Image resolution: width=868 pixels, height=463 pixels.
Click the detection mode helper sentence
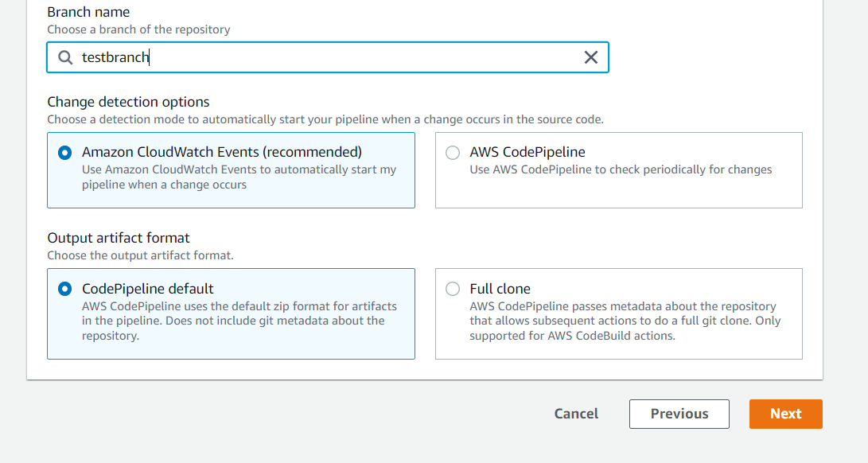tap(325, 119)
